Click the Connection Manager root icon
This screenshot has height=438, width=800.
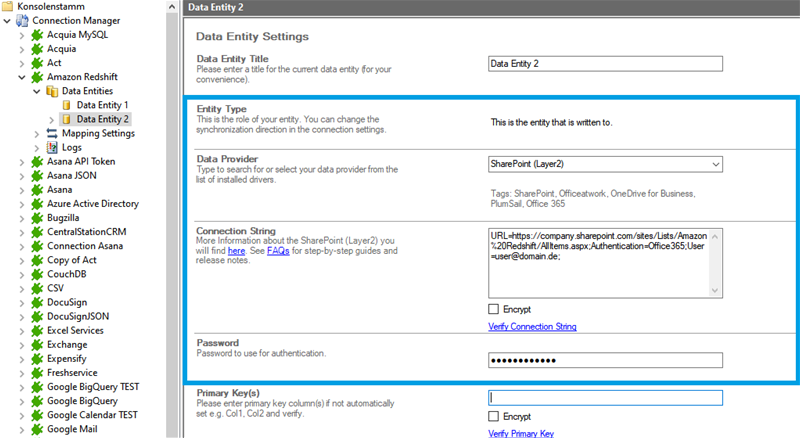pyautogui.click(x=23, y=20)
